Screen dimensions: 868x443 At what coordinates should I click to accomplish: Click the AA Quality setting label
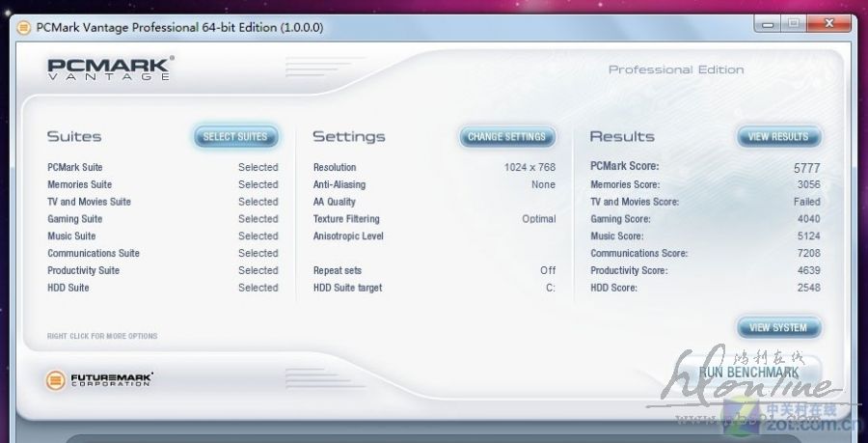[x=335, y=202]
